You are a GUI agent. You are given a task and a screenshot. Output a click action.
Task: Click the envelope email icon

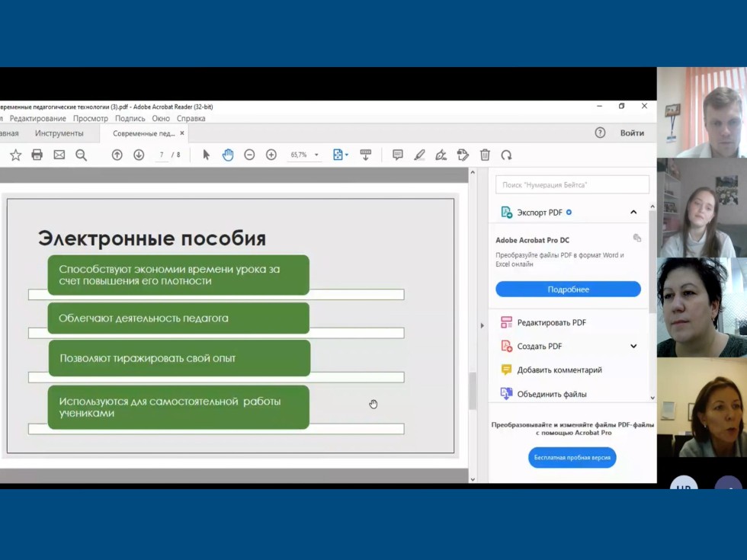pyautogui.click(x=59, y=155)
